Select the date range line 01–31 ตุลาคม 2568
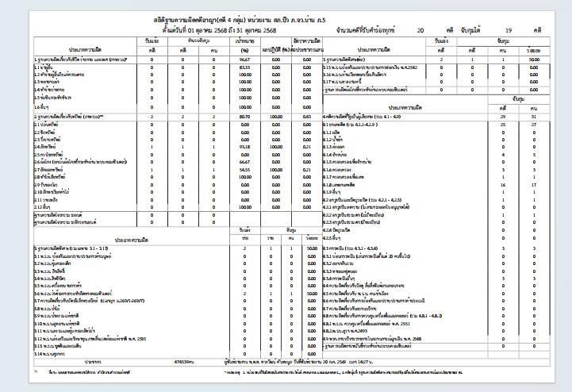572x392 pixels. tap(219, 30)
